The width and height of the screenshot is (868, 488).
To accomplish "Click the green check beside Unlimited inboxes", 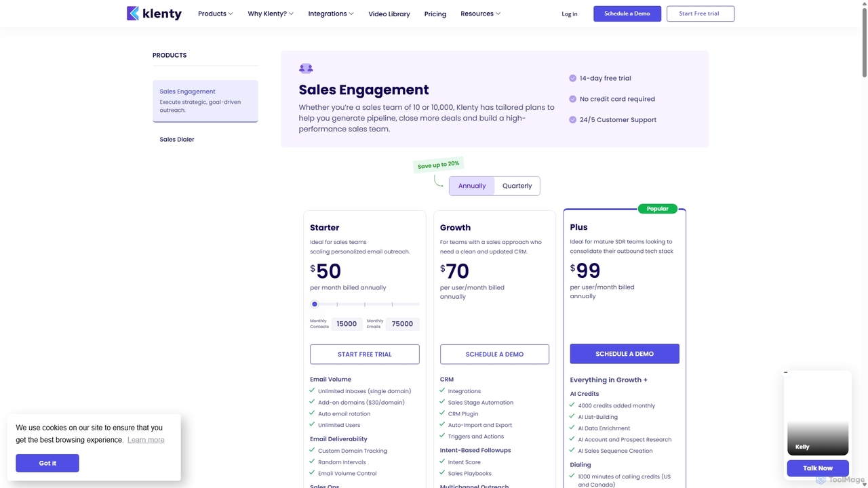I will 313,390.
